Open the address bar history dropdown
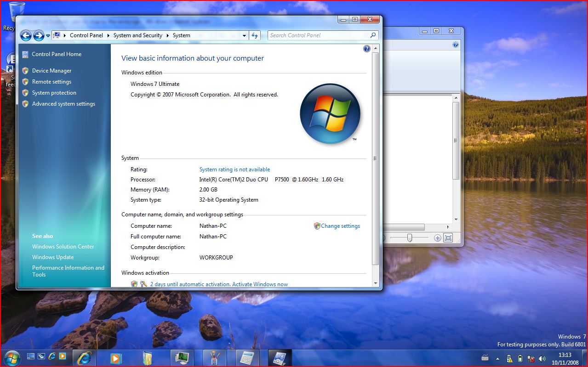The width and height of the screenshot is (588, 367). pyautogui.click(x=245, y=35)
